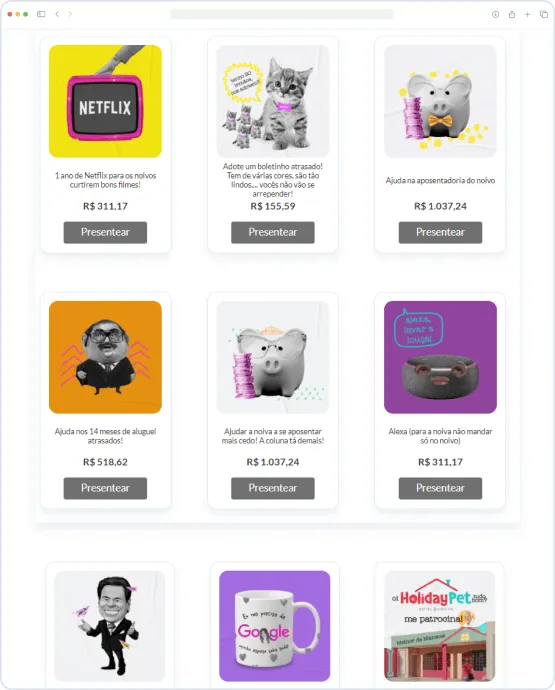This screenshot has height=690, width=555.
Task: Open a new tab with the plus icon
Action: click(x=527, y=15)
